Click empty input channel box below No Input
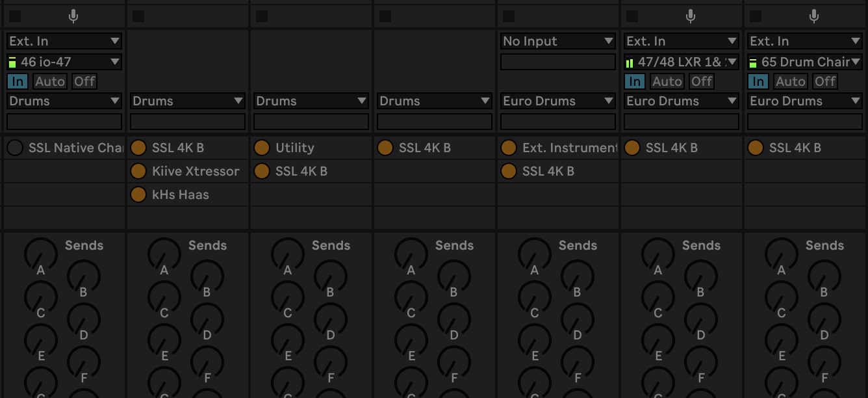Image resolution: width=868 pixels, height=398 pixels. pyautogui.click(x=558, y=62)
